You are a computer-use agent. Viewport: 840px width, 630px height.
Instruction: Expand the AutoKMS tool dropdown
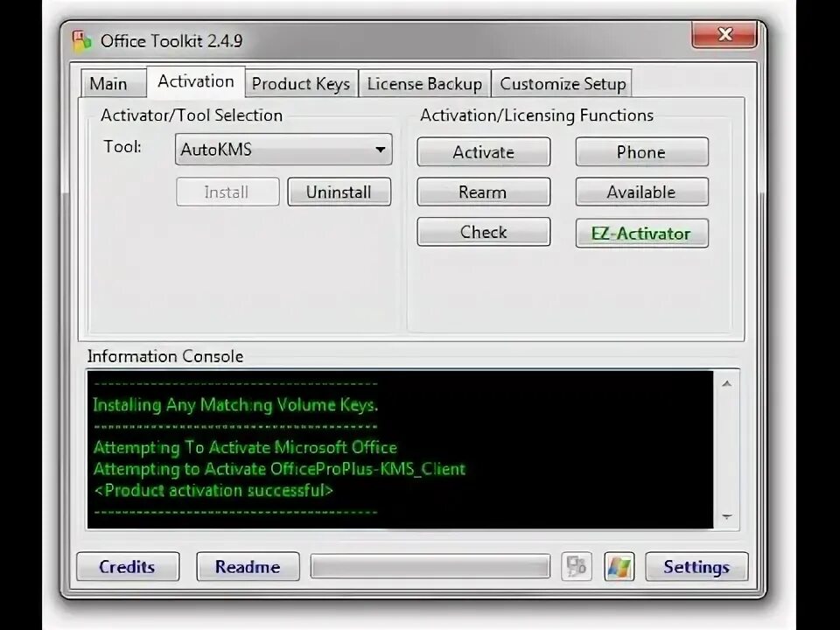point(283,149)
